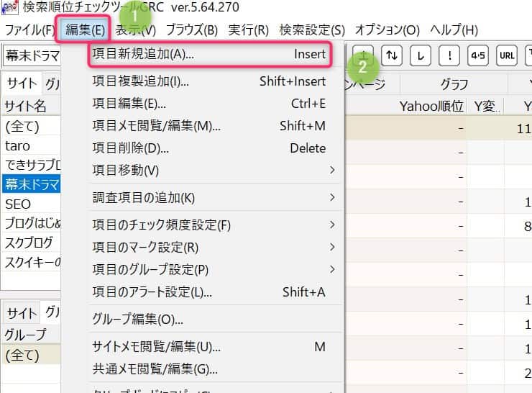Select the ブログはじめ site row
The height and width of the screenshot is (393, 532).
31,224
